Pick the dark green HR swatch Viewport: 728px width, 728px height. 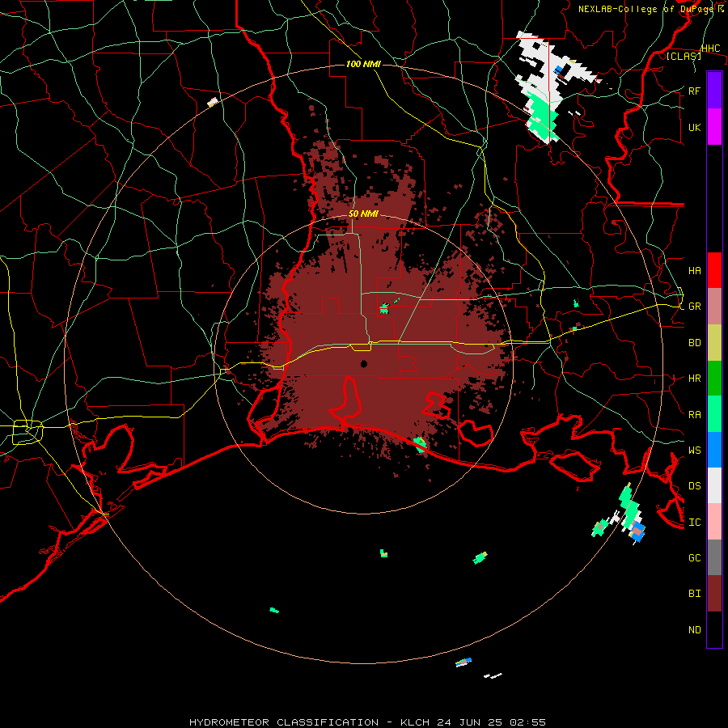coord(714,378)
